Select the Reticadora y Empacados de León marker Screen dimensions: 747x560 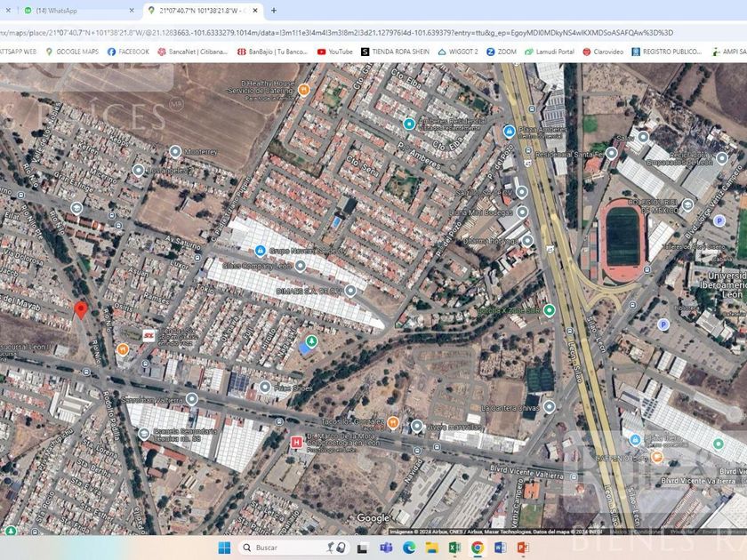[722, 157]
